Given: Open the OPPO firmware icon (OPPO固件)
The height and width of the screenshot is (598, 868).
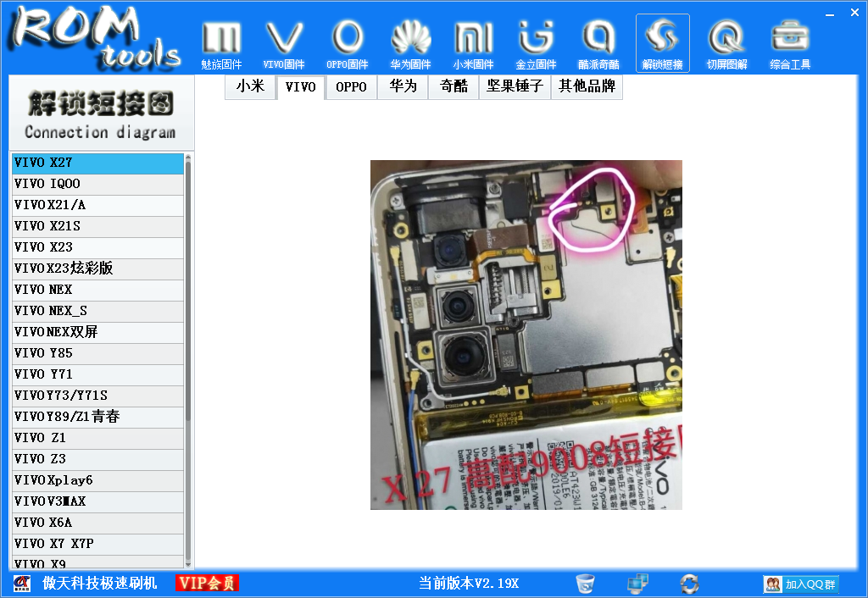Looking at the screenshot, I should 347,46.
